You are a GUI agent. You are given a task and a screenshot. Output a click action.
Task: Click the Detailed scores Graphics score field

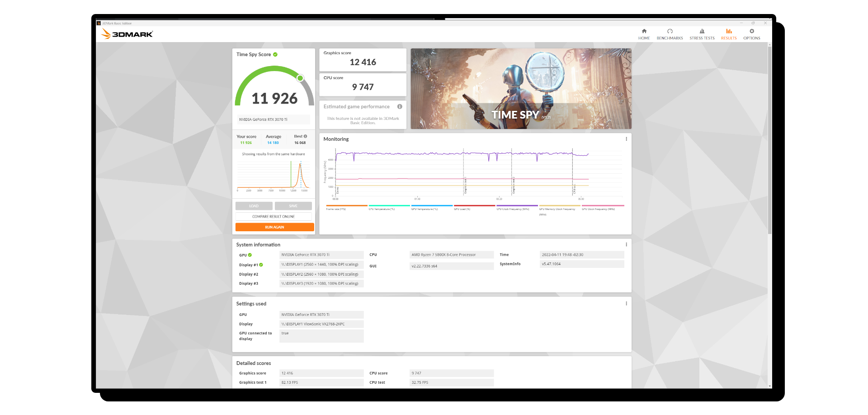coord(321,373)
